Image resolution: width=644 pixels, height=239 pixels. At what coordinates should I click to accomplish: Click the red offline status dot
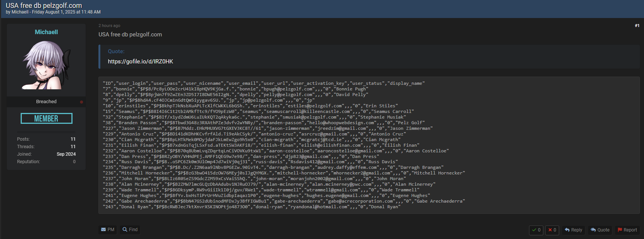[x=82, y=102]
